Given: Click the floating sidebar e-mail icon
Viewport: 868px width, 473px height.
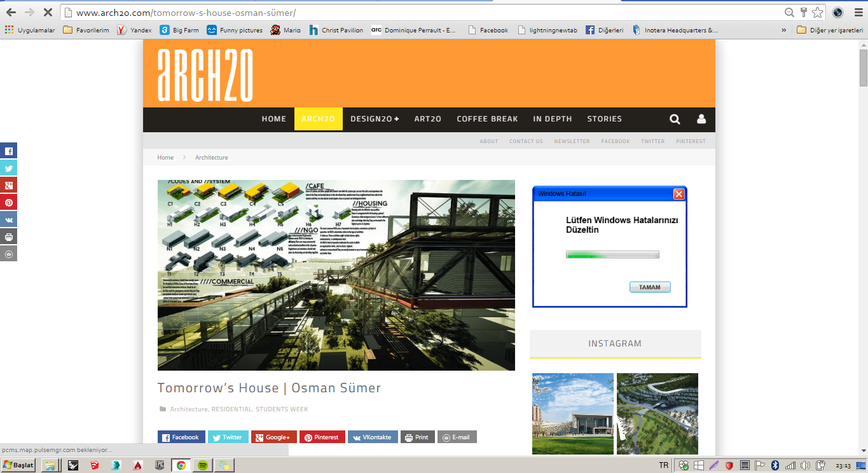Looking at the screenshot, I should click(8, 254).
